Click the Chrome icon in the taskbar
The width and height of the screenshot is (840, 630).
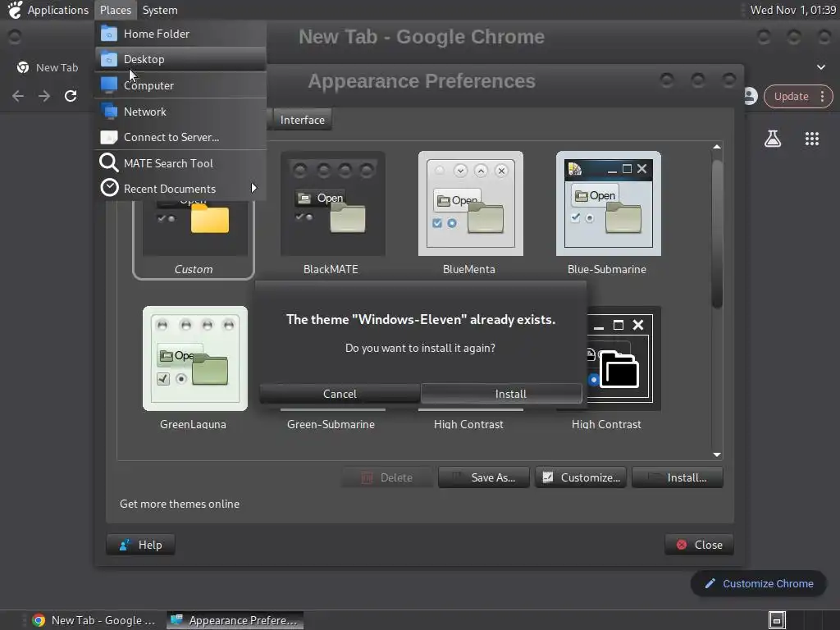coord(39,620)
